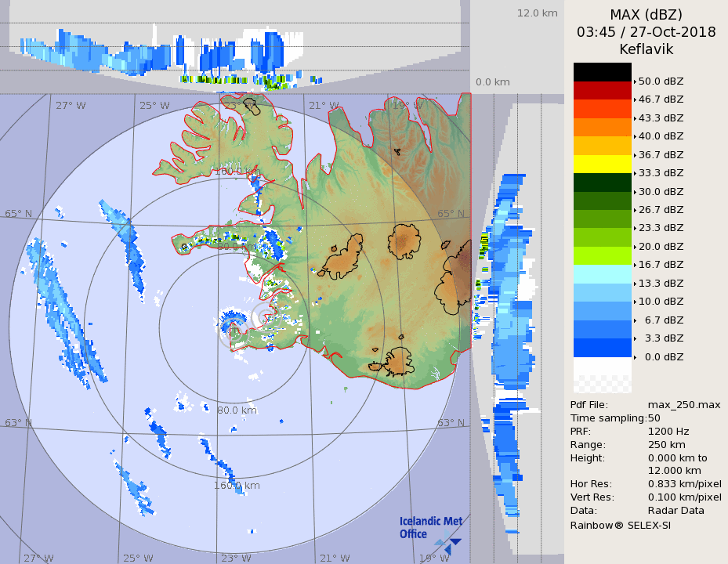Screen dimensions: 728x564
Task: Click the 03:45 / 27-Oct-2018 timestamp
Action: (646, 32)
